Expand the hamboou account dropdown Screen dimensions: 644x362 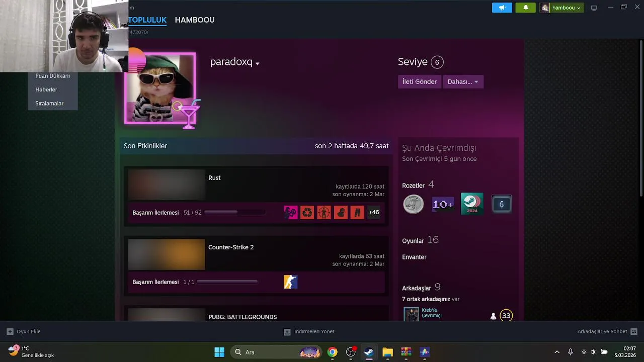click(562, 8)
